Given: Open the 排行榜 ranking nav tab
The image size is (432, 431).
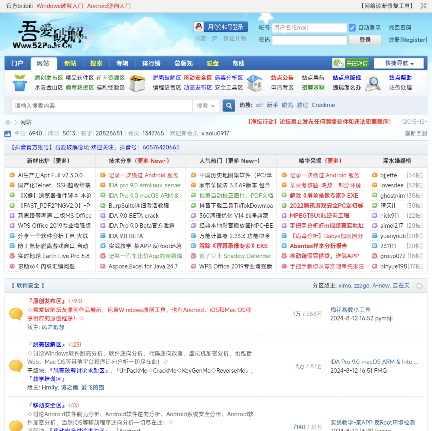Looking at the screenshot, I should coord(151,63).
